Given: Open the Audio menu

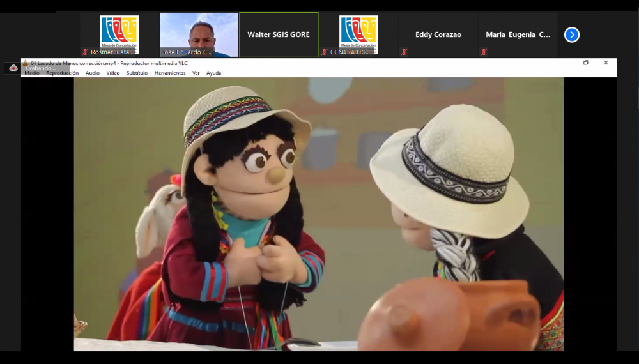Looking at the screenshot, I should [x=93, y=73].
